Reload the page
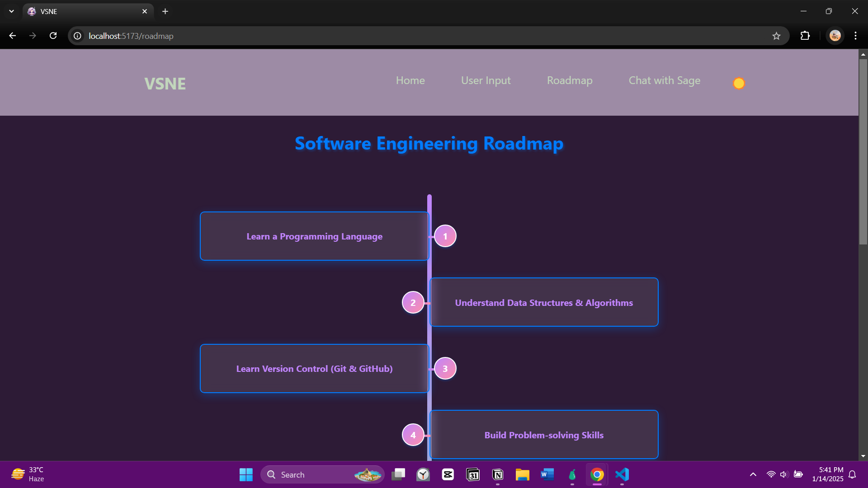868x488 pixels. [x=53, y=36]
